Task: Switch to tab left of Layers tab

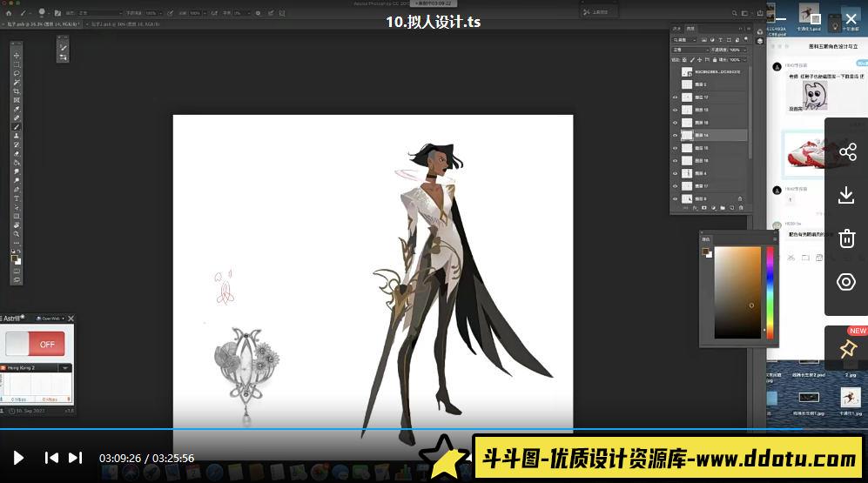Action: tap(677, 29)
